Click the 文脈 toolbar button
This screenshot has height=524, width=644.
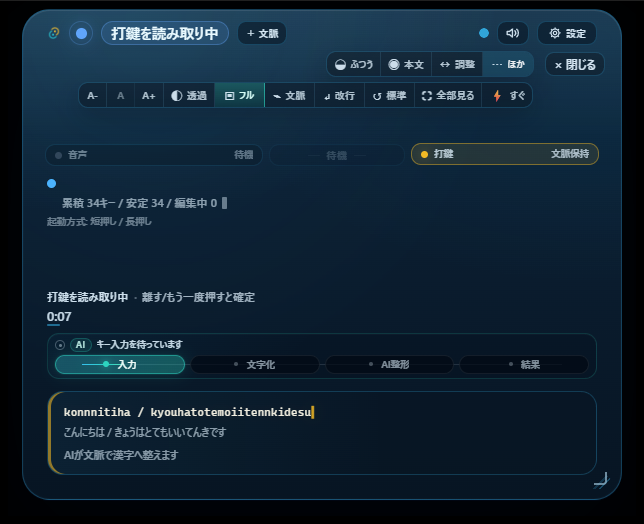coord(290,96)
